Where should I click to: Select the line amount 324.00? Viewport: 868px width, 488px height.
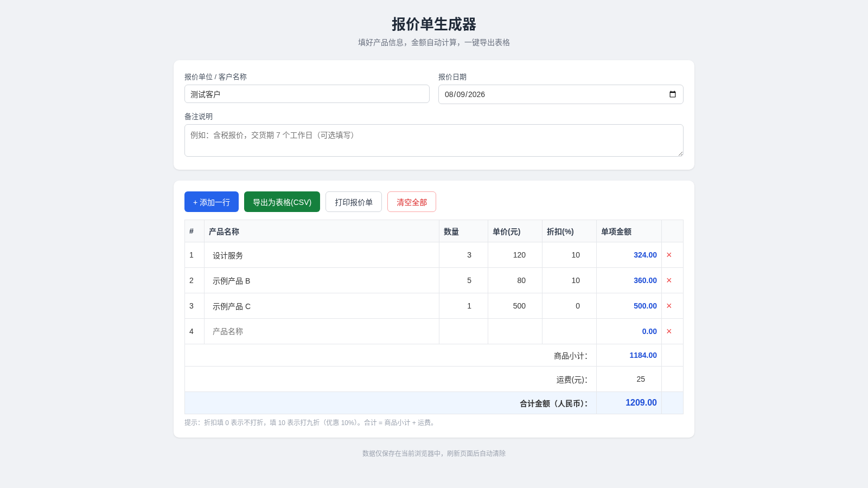point(645,255)
